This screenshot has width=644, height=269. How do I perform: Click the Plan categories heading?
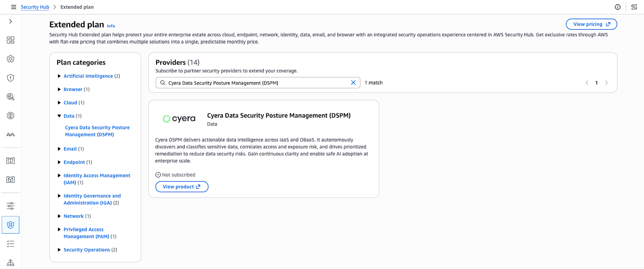[81, 62]
